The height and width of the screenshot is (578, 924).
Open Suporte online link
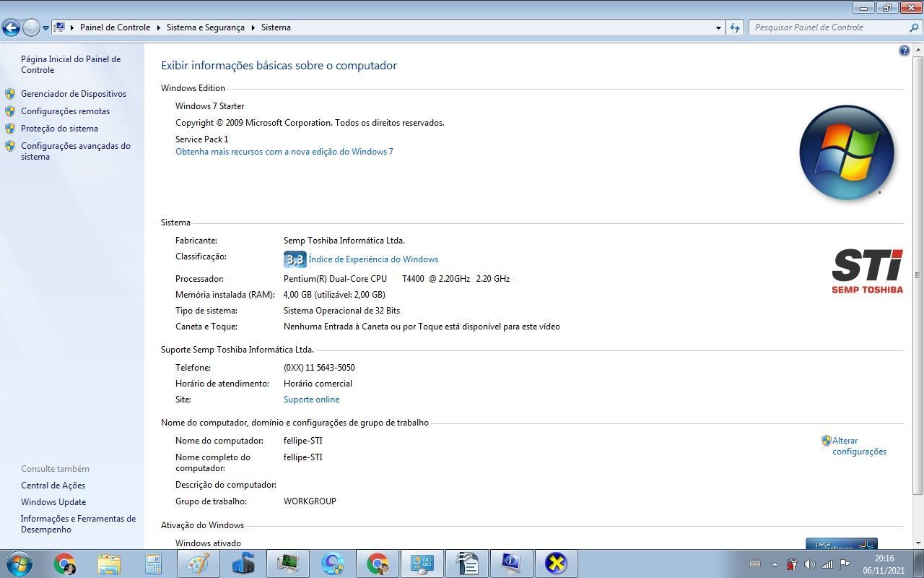pyautogui.click(x=311, y=400)
